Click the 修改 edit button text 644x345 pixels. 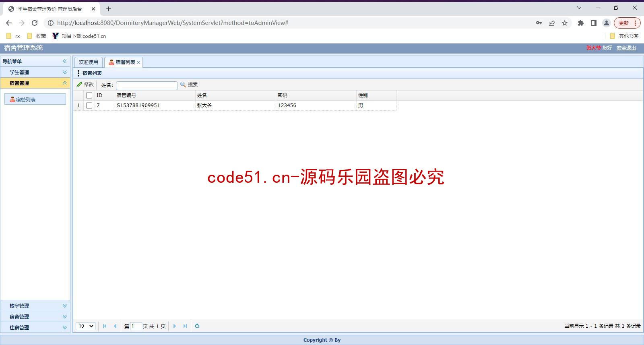tap(89, 85)
